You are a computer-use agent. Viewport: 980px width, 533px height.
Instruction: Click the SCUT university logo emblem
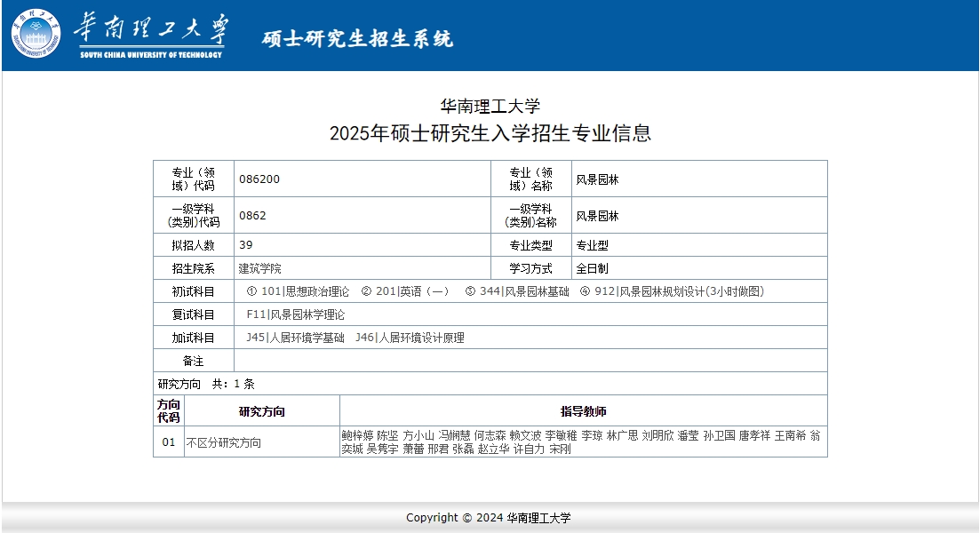coord(36,33)
